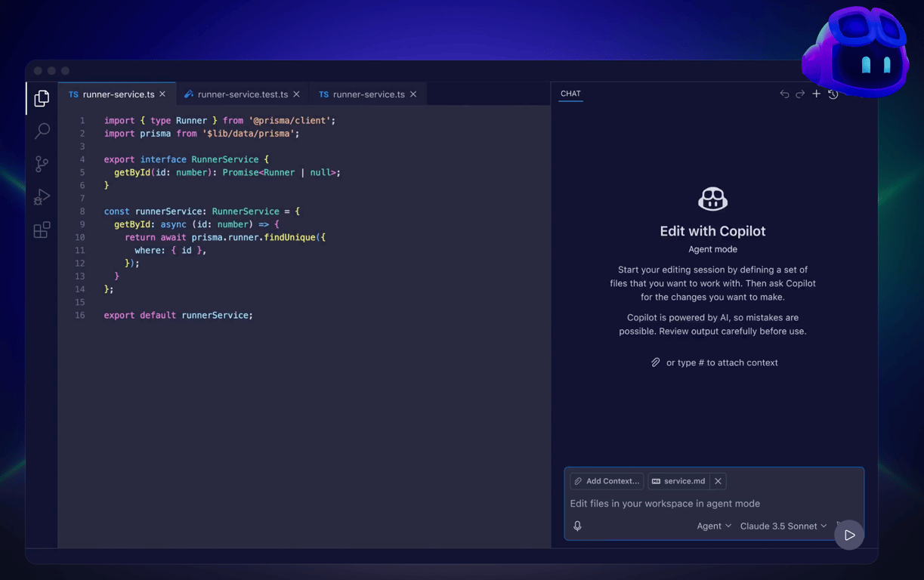This screenshot has width=924, height=580.
Task: Open the Claude 3.5 Sonnet model picker
Action: [783, 526]
